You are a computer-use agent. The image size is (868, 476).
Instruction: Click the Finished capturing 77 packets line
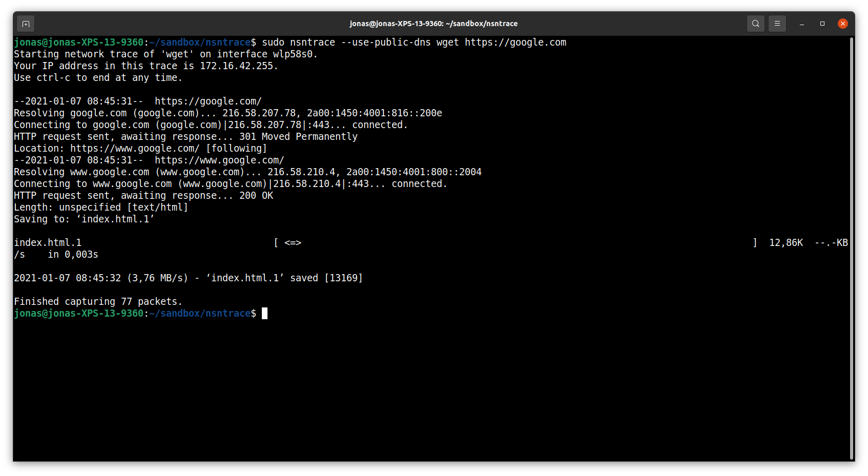(97, 301)
